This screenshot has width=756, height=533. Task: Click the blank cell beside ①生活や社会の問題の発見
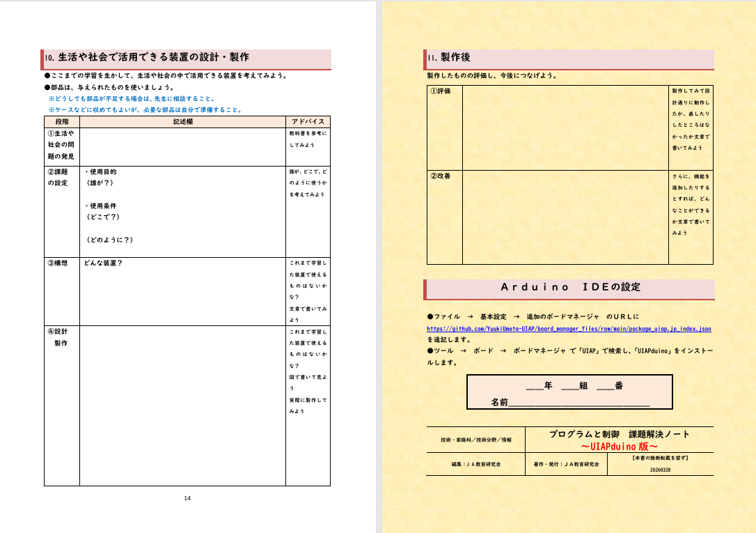tap(183, 146)
